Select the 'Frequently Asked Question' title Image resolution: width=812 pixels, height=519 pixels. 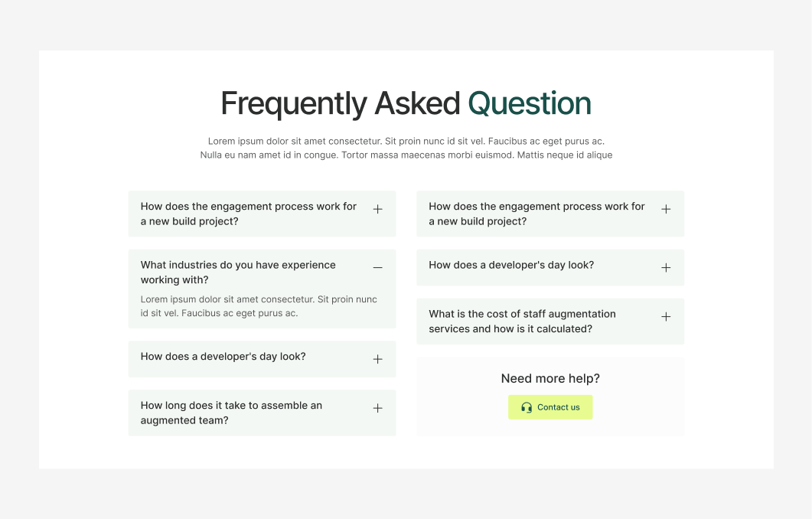tap(406, 103)
